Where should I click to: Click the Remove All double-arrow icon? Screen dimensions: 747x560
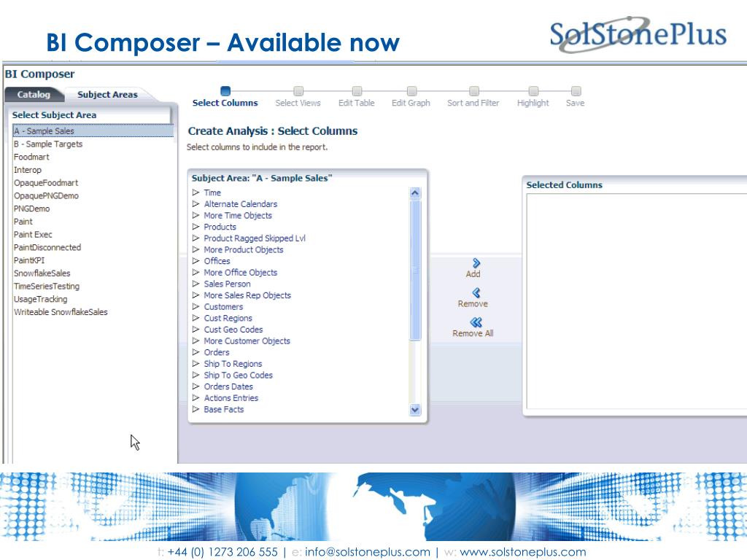pos(476,322)
